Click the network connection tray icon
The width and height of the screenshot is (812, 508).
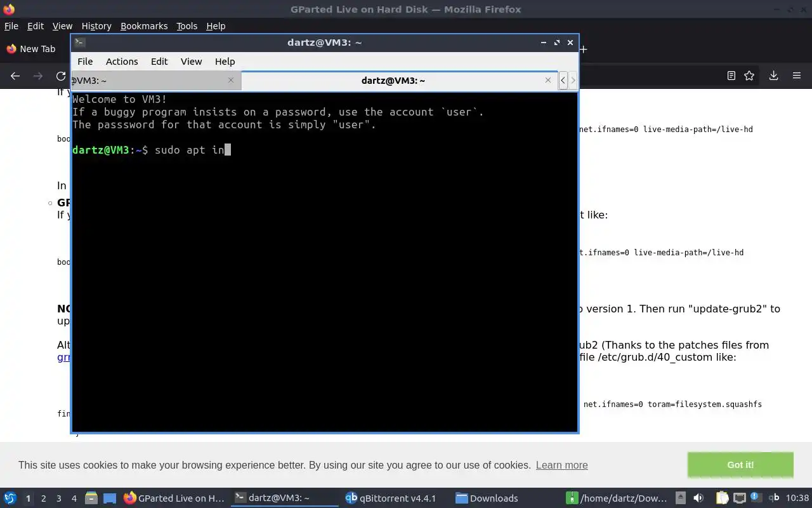pos(740,498)
